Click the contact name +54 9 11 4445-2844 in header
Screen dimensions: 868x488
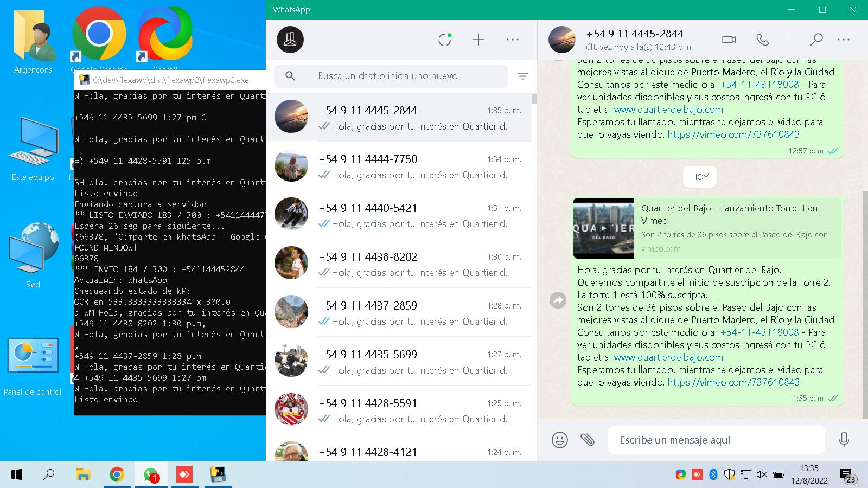(x=635, y=34)
